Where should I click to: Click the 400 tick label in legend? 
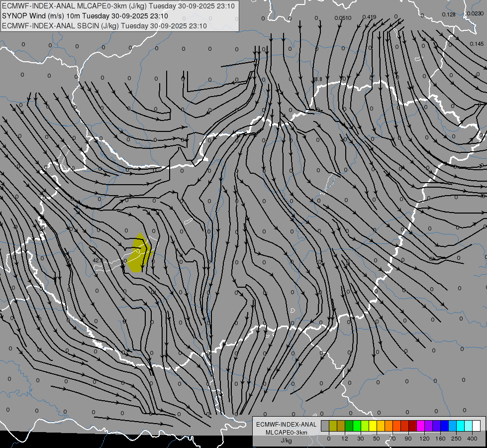[472, 439]
